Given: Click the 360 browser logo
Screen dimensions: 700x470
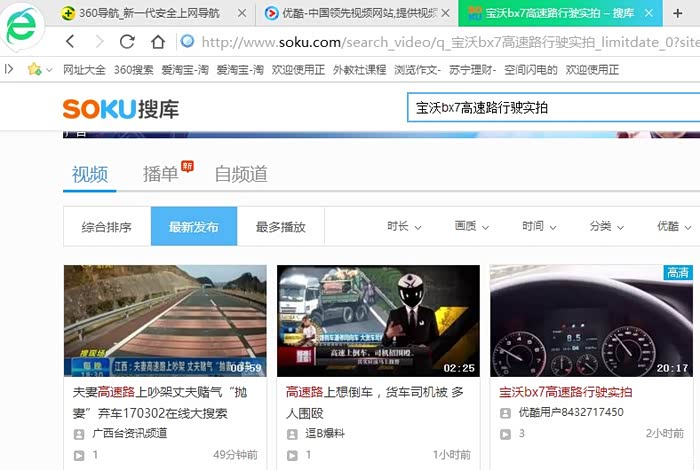Looking at the screenshot, I should pyautogui.click(x=22, y=28).
